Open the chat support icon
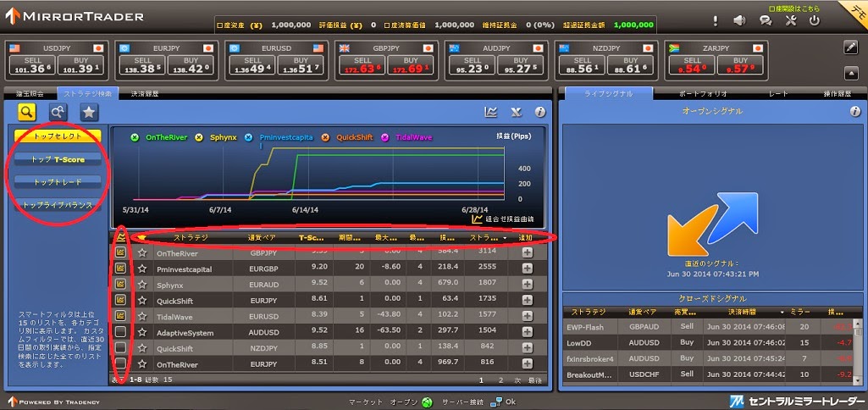 (766, 21)
